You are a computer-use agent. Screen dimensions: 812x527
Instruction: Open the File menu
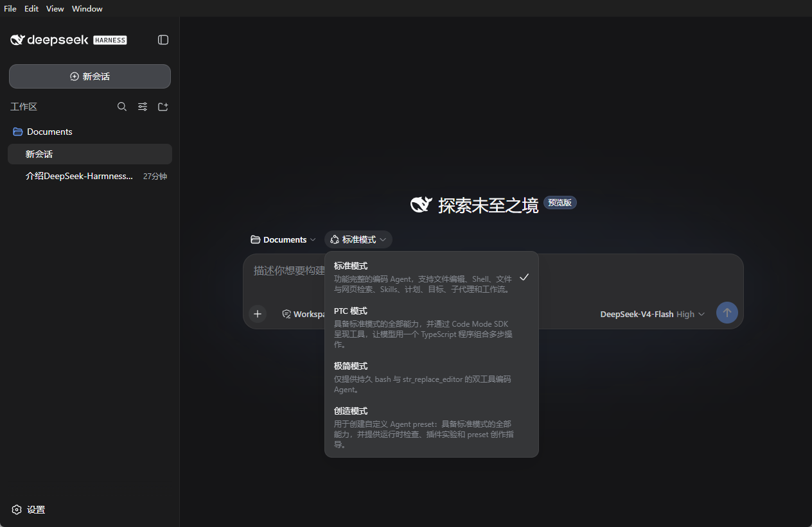pos(10,8)
